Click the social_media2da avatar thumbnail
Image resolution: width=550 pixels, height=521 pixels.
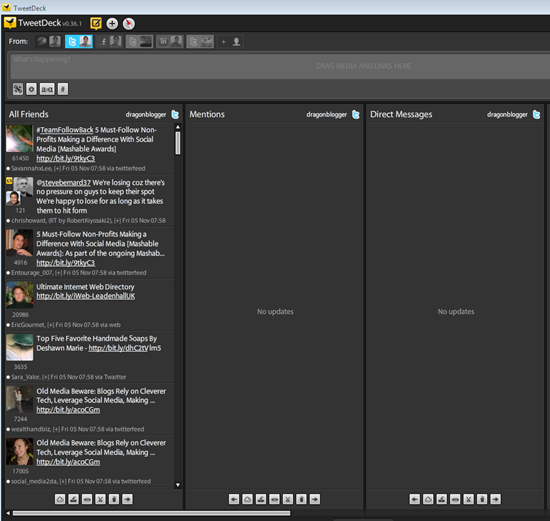[20, 452]
